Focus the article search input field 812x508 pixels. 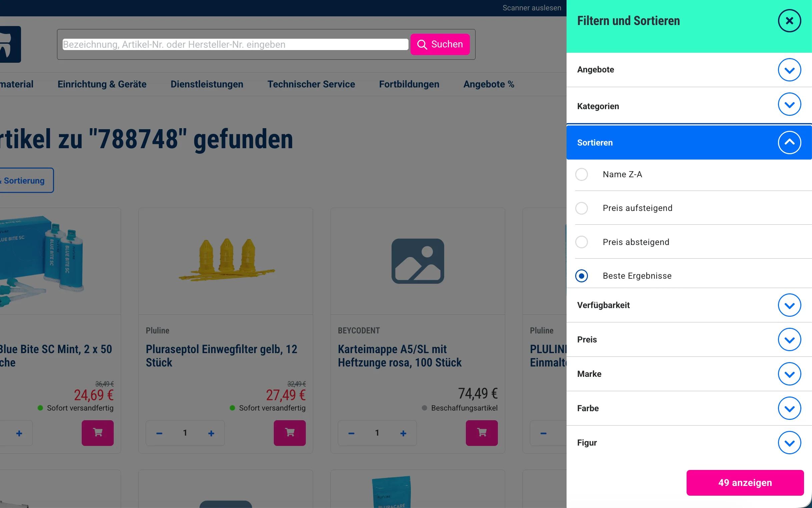[235, 44]
